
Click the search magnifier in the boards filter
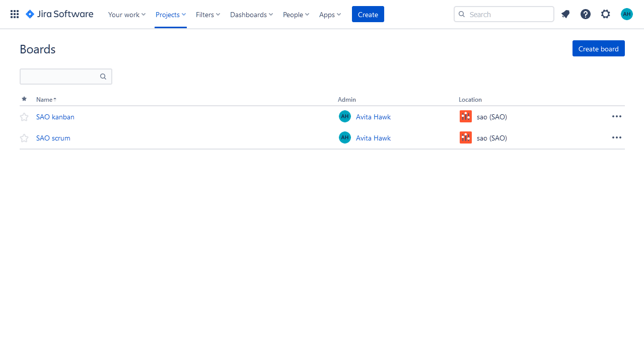[x=103, y=76]
